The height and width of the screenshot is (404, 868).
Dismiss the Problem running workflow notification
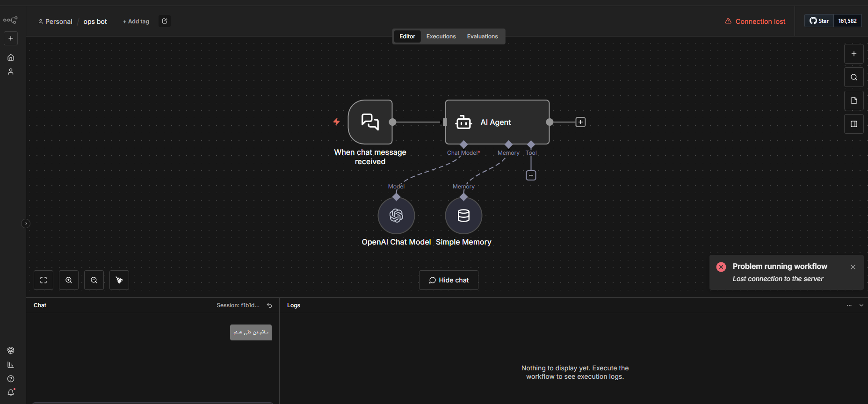click(x=853, y=267)
